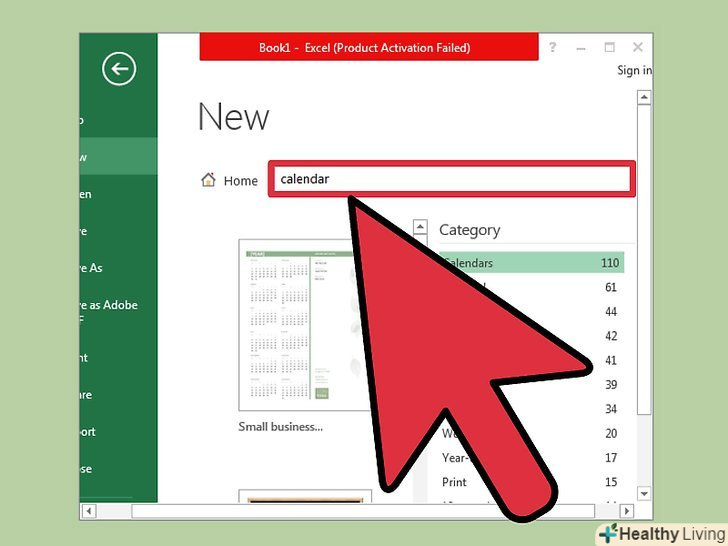Image resolution: width=728 pixels, height=546 pixels.
Task: Click the main pane scroll down arrow
Action: click(644, 494)
